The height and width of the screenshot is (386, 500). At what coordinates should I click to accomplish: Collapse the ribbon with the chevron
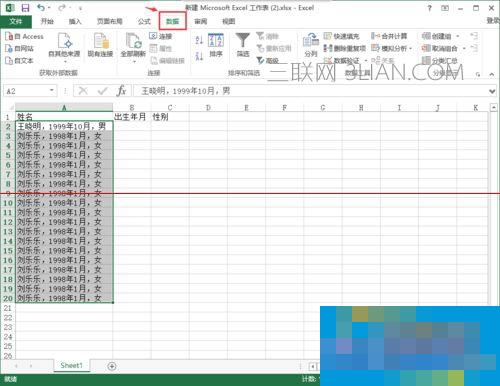(492, 74)
